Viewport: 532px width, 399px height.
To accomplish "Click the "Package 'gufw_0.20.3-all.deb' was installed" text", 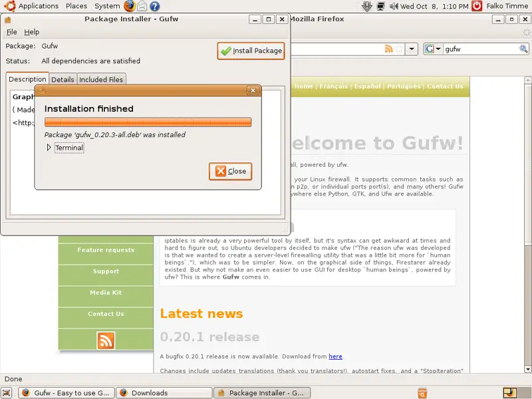I will 115,135.
